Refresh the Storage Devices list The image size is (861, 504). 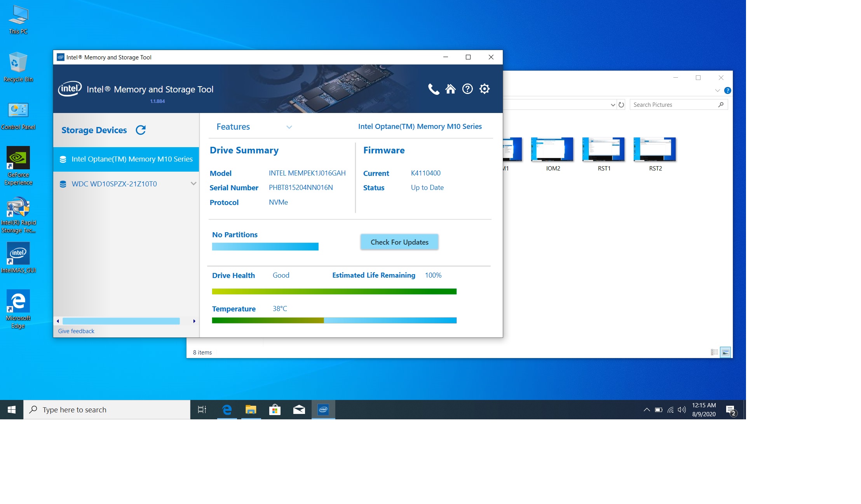tap(141, 130)
